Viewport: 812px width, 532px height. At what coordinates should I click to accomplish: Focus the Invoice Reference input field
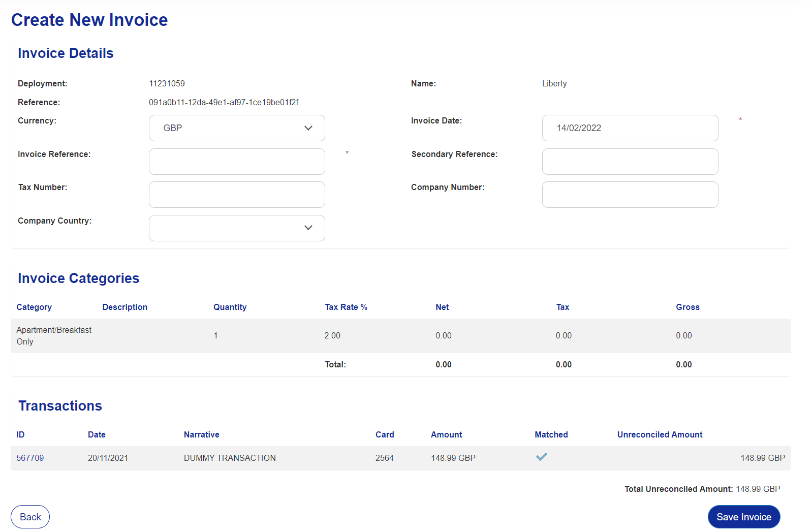point(237,162)
